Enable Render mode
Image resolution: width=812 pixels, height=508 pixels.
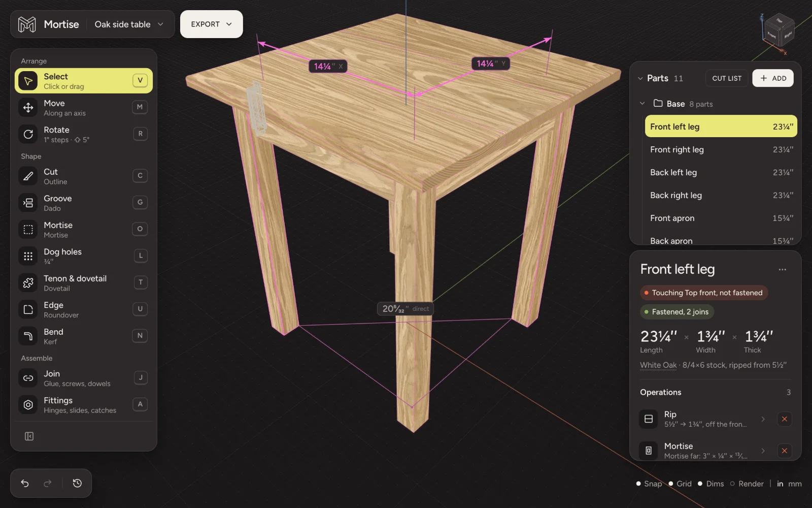tap(747, 484)
